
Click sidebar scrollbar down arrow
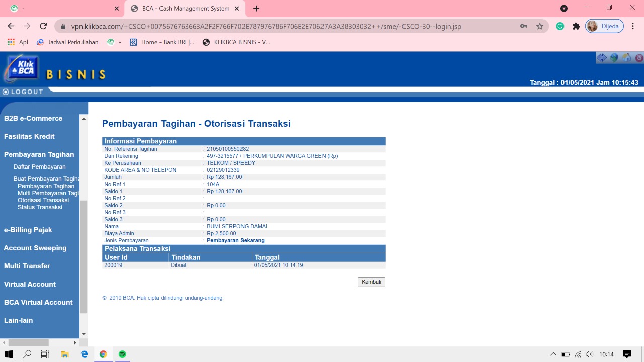coord(84,334)
